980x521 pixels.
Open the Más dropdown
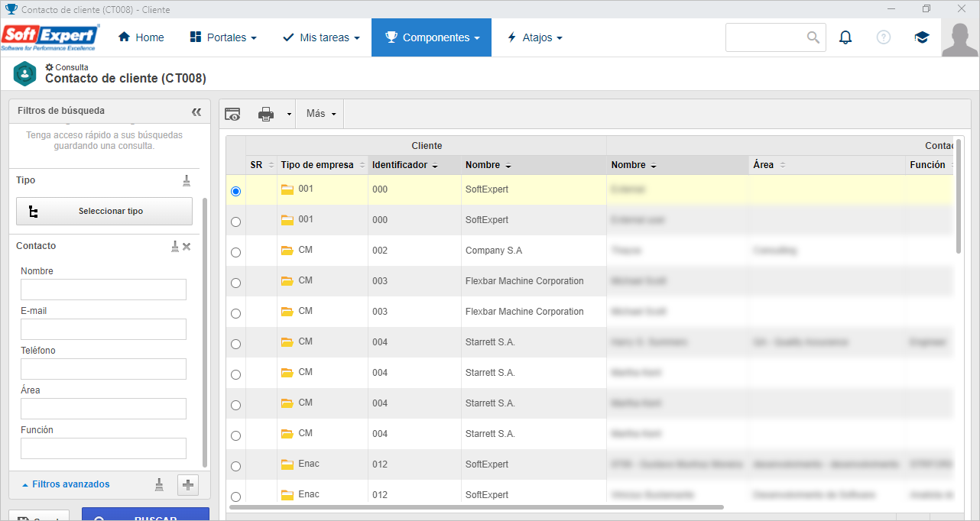[x=320, y=114]
